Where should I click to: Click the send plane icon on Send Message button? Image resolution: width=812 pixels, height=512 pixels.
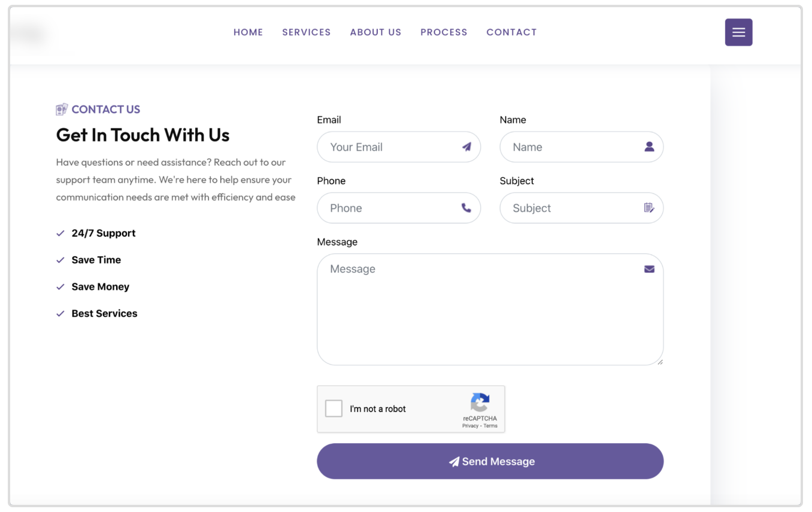point(454,461)
